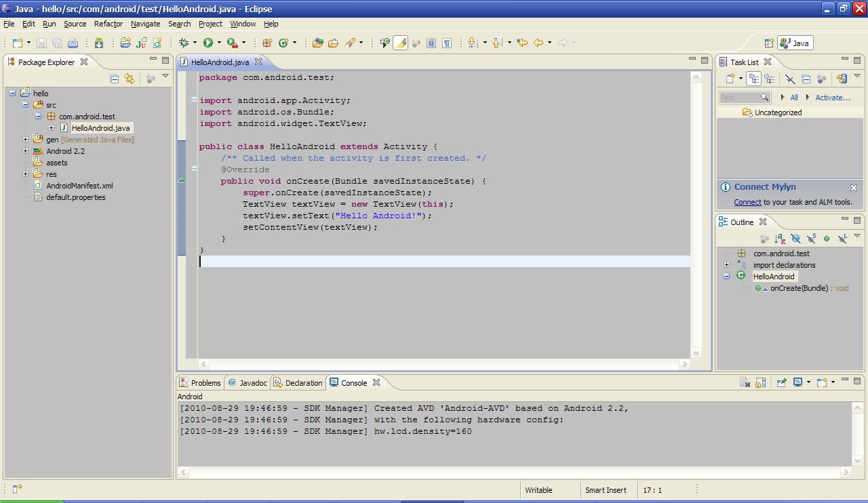Image resolution: width=868 pixels, height=503 pixels.
Task: Click New Android Project wizard icon
Action: point(125,43)
